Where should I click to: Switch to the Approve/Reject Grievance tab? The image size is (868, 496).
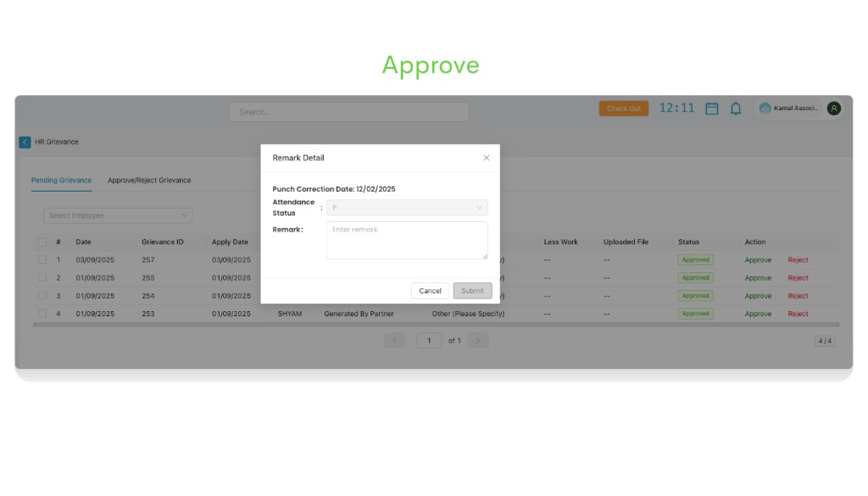pos(148,180)
